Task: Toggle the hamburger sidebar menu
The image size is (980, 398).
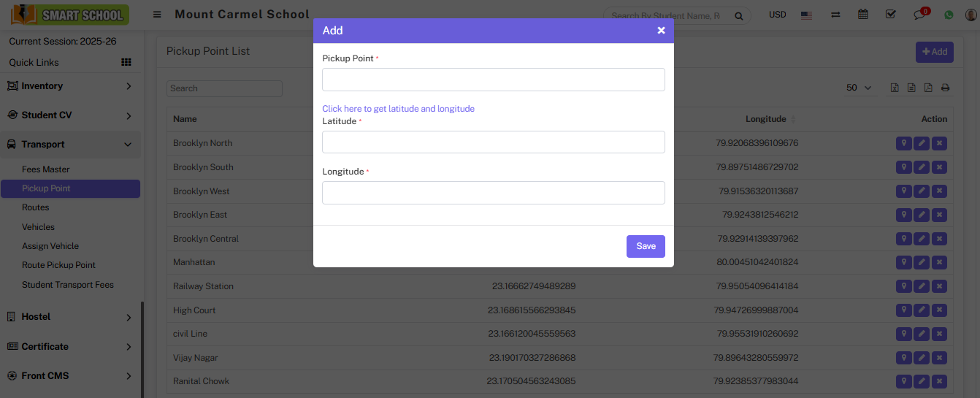Action: click(157, 15)
